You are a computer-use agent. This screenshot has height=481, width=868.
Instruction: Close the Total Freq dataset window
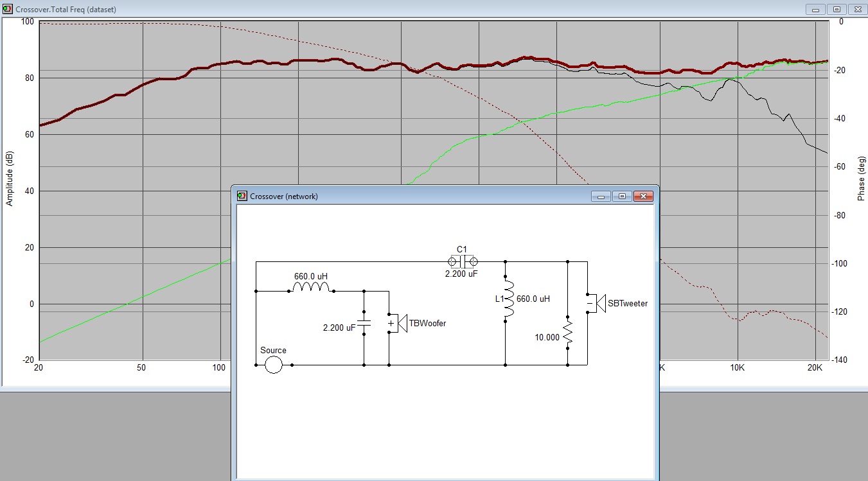(x=858, y=10)
